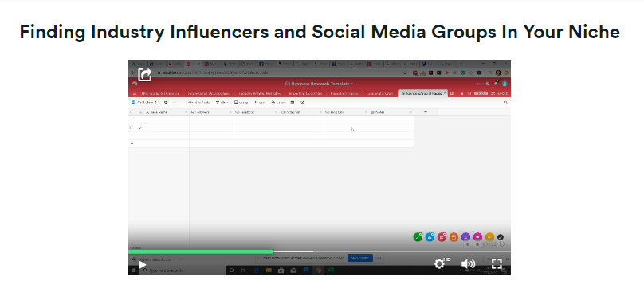Click the Filter button in toolbar

(x=222, y=103)
